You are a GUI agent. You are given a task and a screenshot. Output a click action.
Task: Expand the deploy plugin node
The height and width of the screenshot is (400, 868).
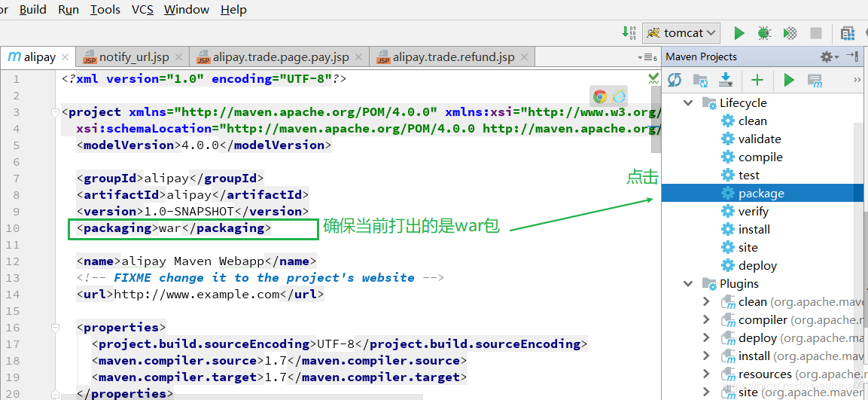(706, 338)
